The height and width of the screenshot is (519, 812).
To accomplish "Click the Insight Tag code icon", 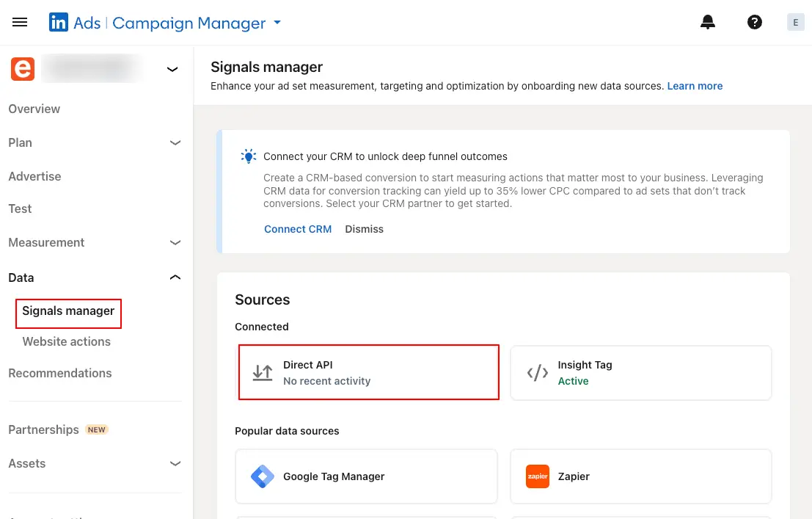I will point(538,373).
